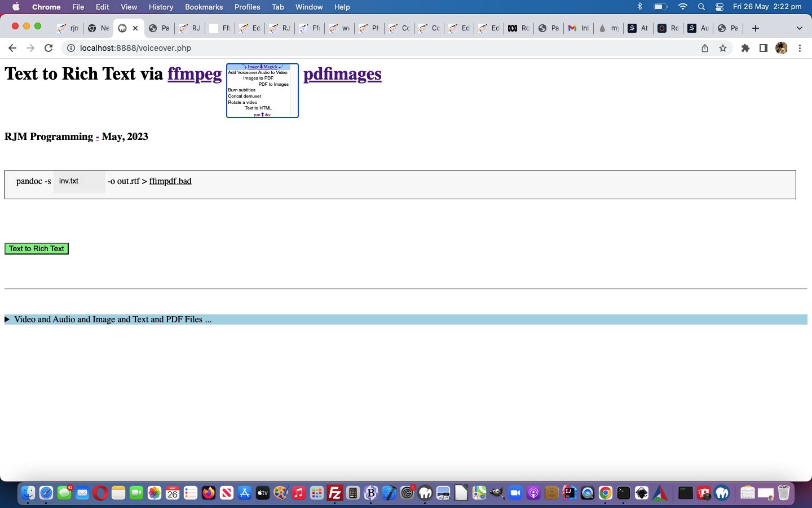Click the dash link after RJM Programming
Viewport: 812px width, 508px height.
(98, 137)
